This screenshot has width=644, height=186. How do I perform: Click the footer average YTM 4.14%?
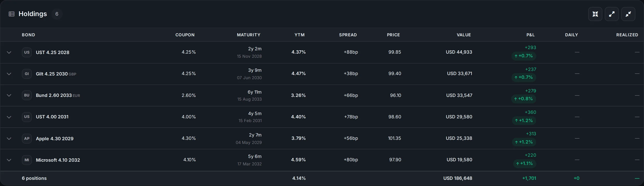(299, 178)
